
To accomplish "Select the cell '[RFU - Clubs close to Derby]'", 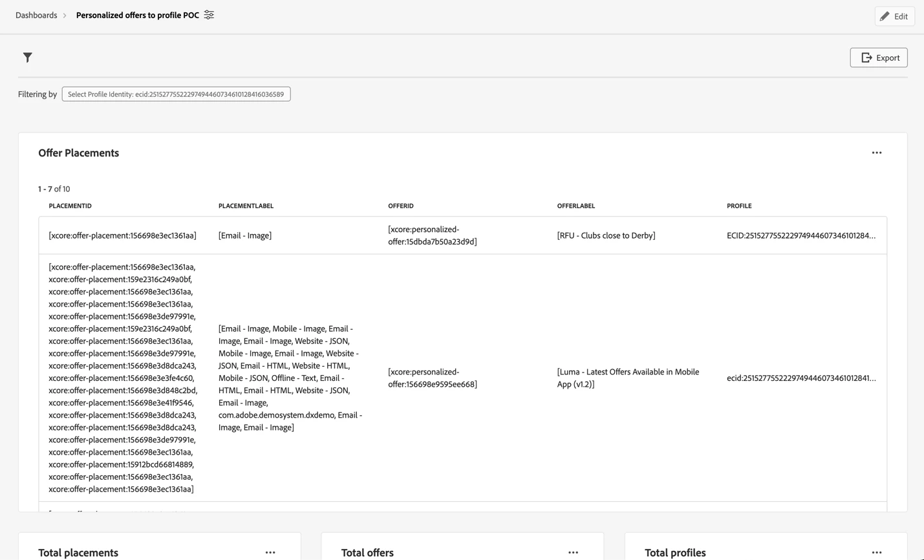I will click(x=606, y=235).
